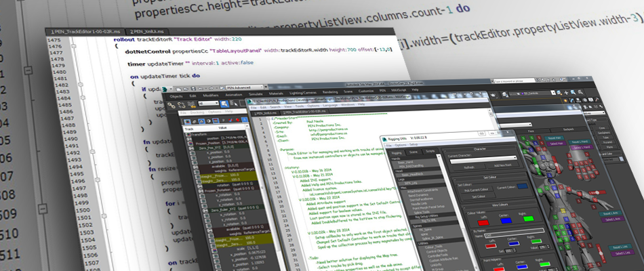Switch to Scene tab in Rigging Utils
Image resolution: width=644 pixels, height=271 pixels.
[x=414, y=152]
